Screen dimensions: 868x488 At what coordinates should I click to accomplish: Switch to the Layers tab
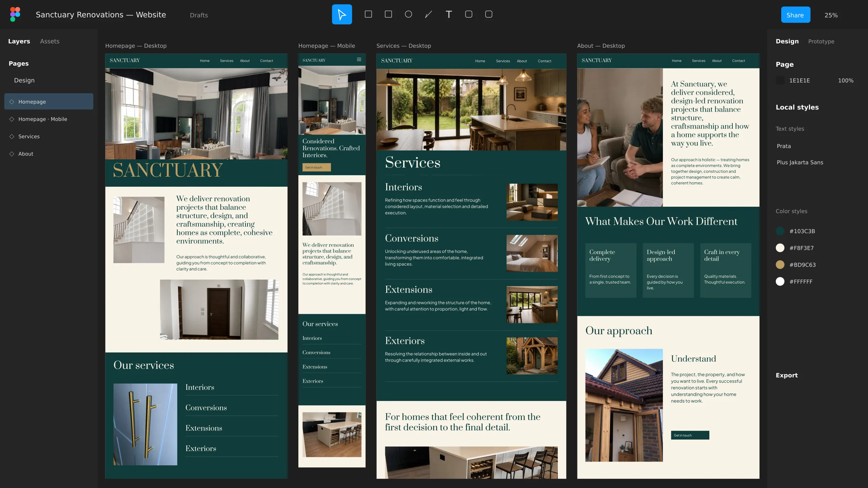pyautogui.click(x=19, y=41)
